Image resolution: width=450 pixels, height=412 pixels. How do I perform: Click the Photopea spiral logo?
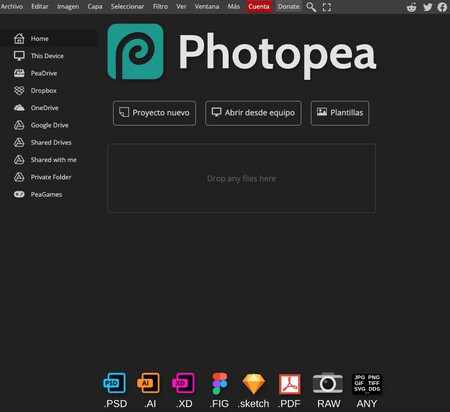pyautogui.click(x=135, y=52)
